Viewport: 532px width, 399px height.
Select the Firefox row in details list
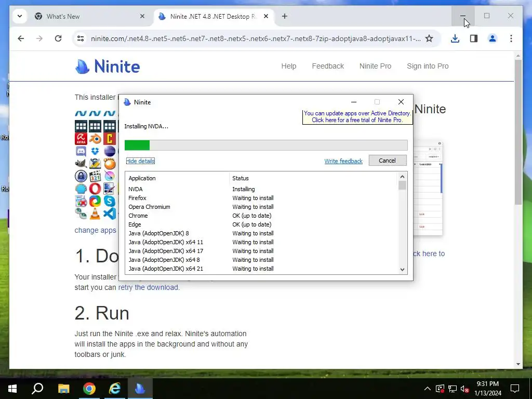coord(261,198)
